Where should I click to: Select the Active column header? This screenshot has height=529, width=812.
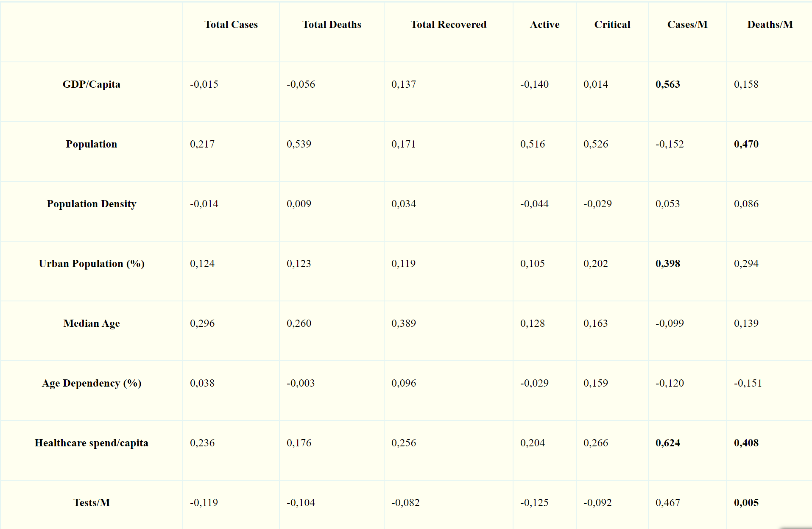(544, 25)
